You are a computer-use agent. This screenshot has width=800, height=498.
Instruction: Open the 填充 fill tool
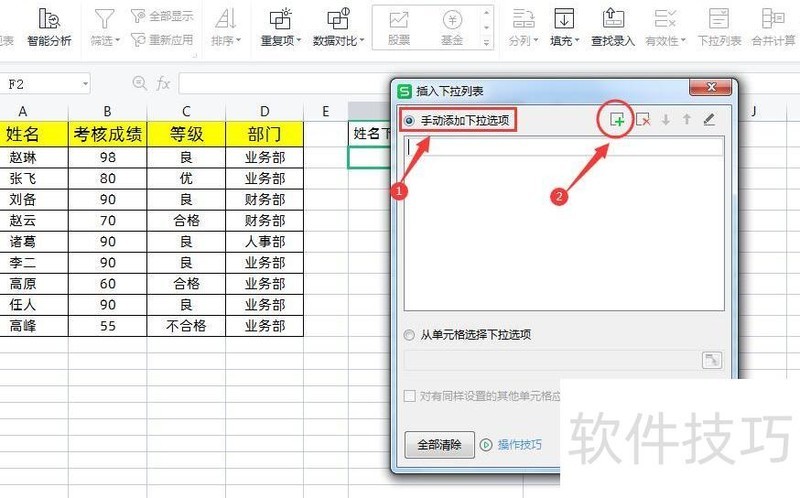point(564,28)
